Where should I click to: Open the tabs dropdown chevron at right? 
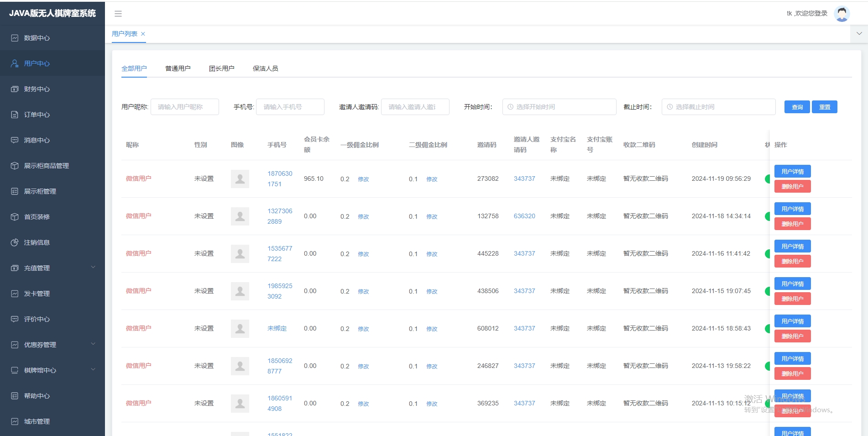pos(859,34)
